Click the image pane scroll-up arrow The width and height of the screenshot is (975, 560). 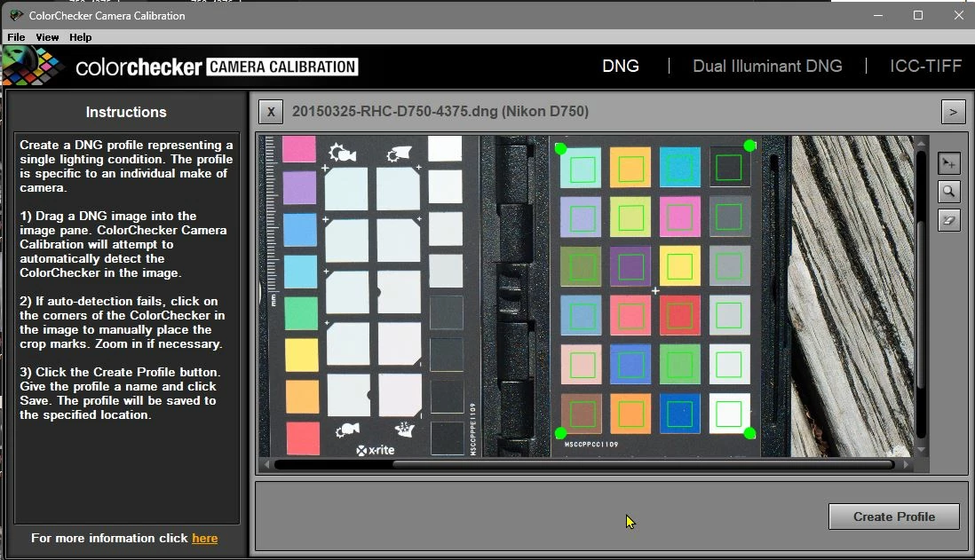(922, 144)
